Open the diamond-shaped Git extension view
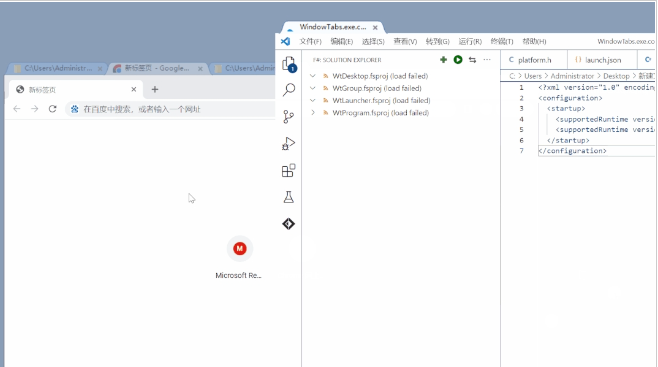Screen dimensions: 658x367 point(289,224)
